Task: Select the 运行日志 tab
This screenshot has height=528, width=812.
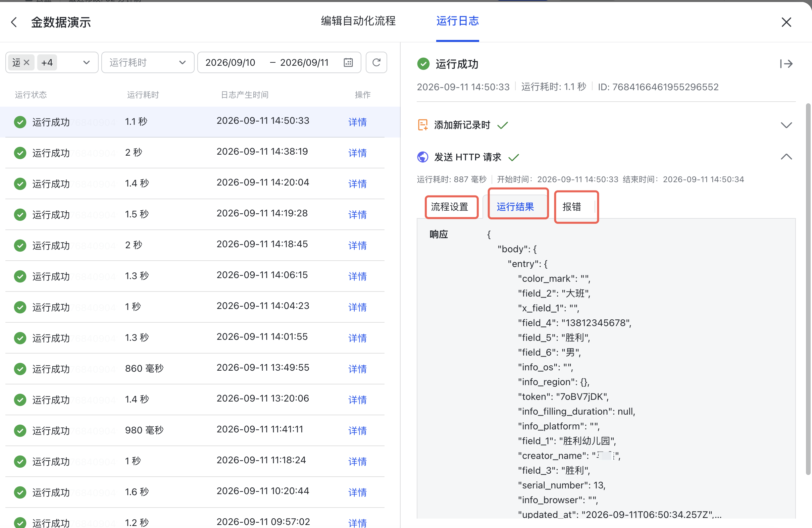Action: pos(458,21)
